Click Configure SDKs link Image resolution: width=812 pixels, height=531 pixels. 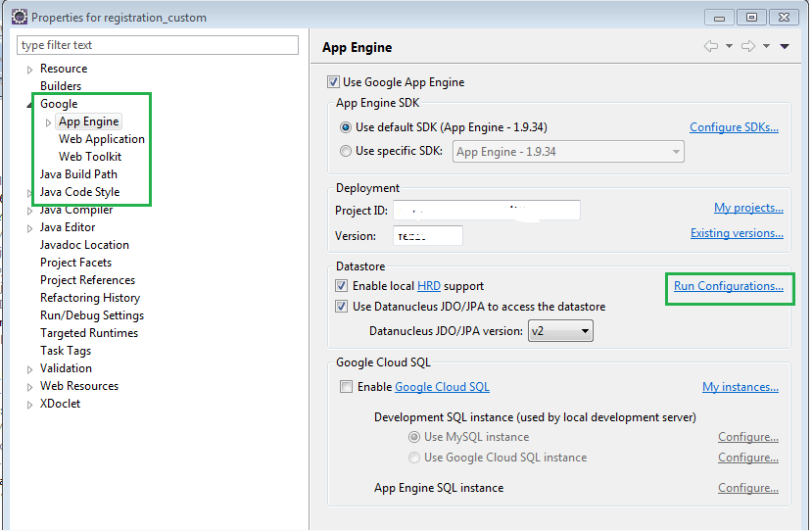(734, 127)
